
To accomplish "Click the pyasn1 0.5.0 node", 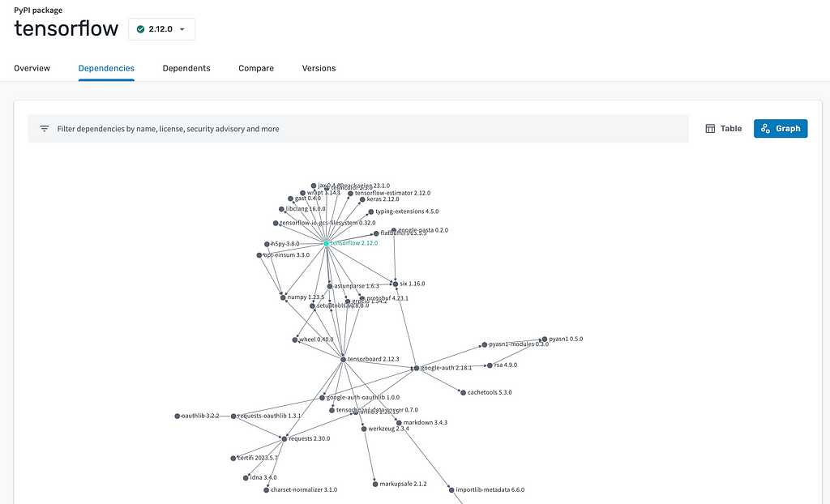I will click(x=544, y=340).
